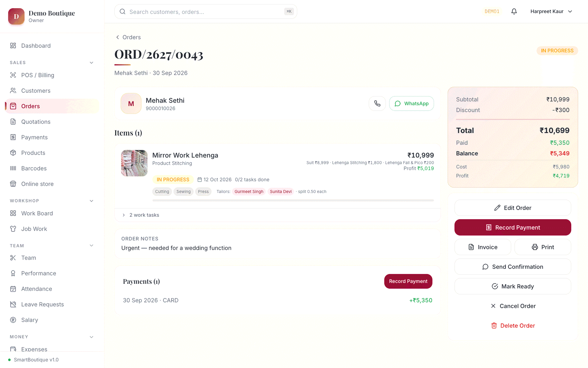Mark the order as Ready
The height and width of the screenshot is (368, 588).
(513, 286)
